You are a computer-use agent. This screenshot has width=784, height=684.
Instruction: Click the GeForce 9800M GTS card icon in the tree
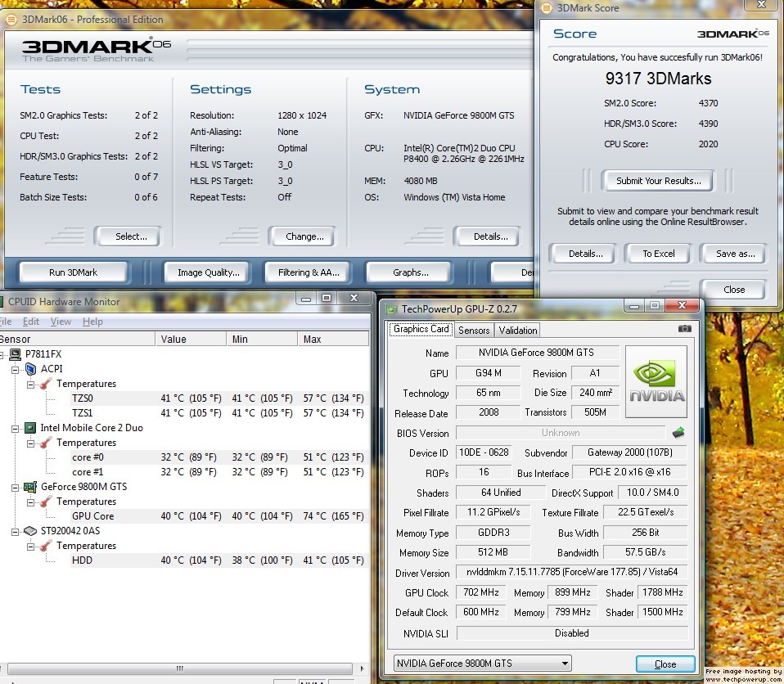tap(30, 487)
